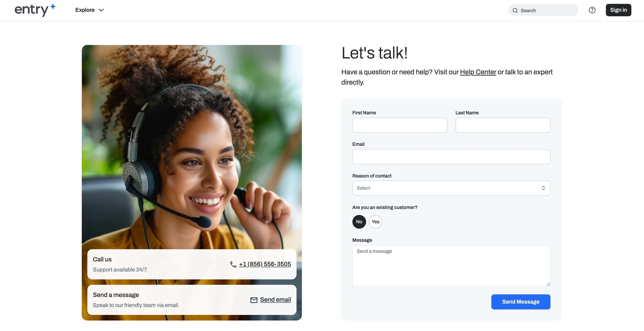Screen dimensions: 644x331
Task: Open the Reason of contact dropdown
Action: pyautogui.click(x=451, y=188)
